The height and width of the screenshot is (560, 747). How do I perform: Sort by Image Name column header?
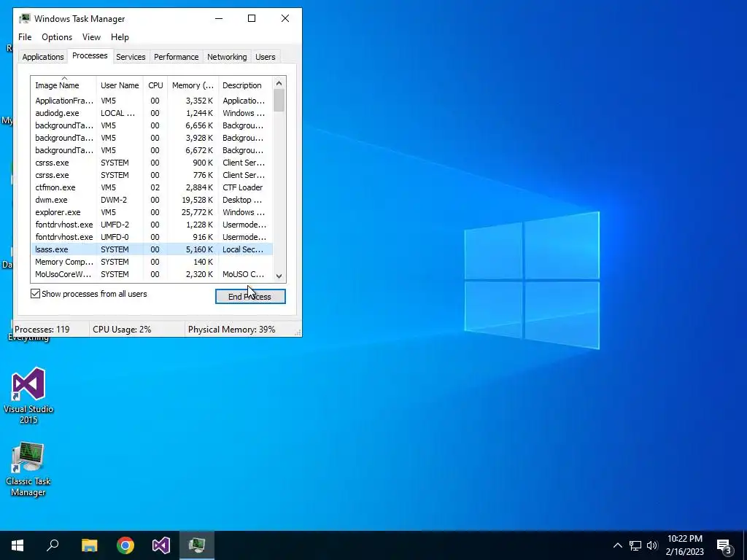coord(63,85)
